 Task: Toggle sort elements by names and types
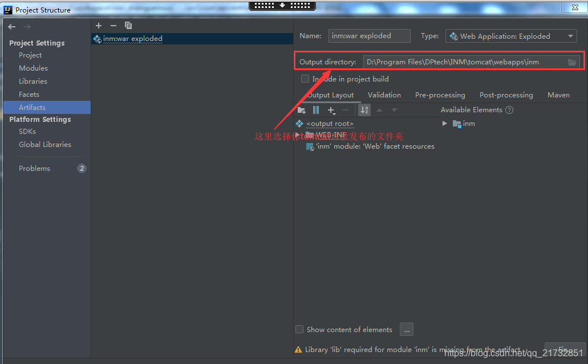pyautogui.click(x=364, y=110)
